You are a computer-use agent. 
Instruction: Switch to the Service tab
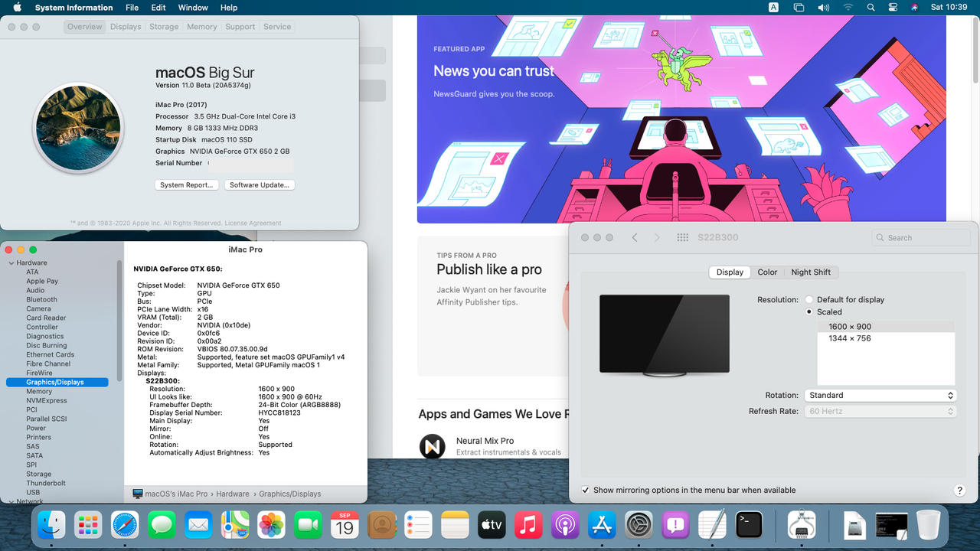pos(277,27)
